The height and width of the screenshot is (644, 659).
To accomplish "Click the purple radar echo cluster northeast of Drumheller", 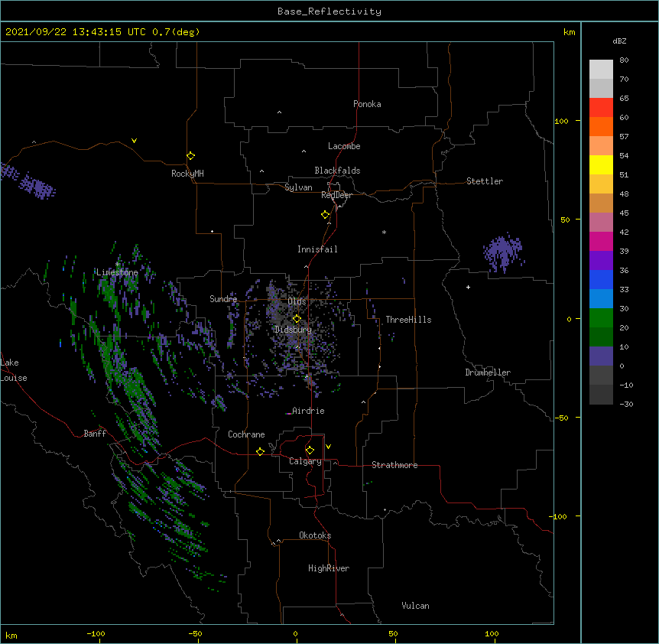I will tap(503, 252).
